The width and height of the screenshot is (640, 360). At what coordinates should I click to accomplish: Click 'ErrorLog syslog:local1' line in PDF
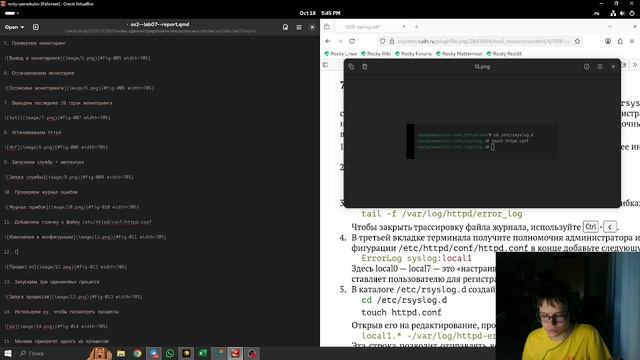pos(416,258)
